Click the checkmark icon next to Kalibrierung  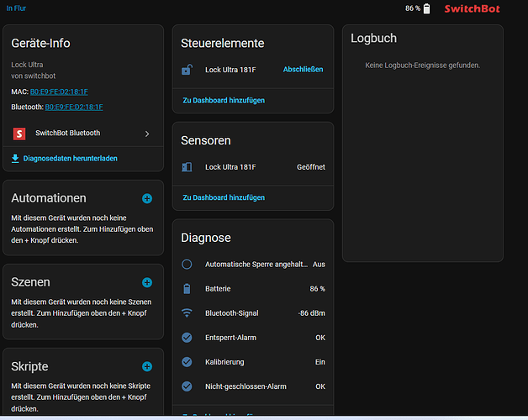[x=187, y=362]
